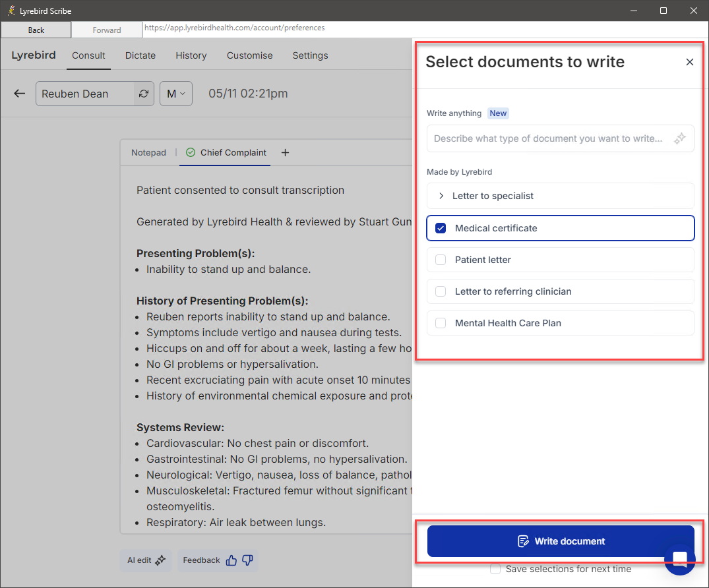The image size is (709, 588).
Task: Click the AI sparkle icon in Write anything field
Action: [679, 138]
